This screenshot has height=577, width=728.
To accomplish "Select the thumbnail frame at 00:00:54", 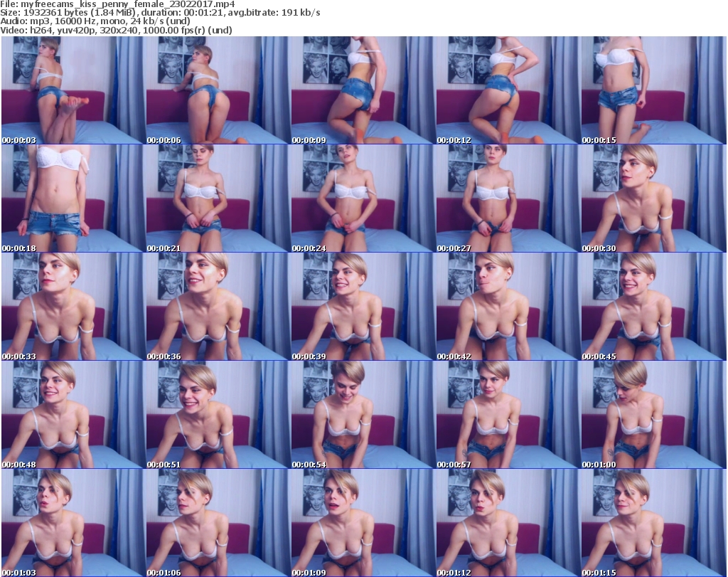I will 363,415.
